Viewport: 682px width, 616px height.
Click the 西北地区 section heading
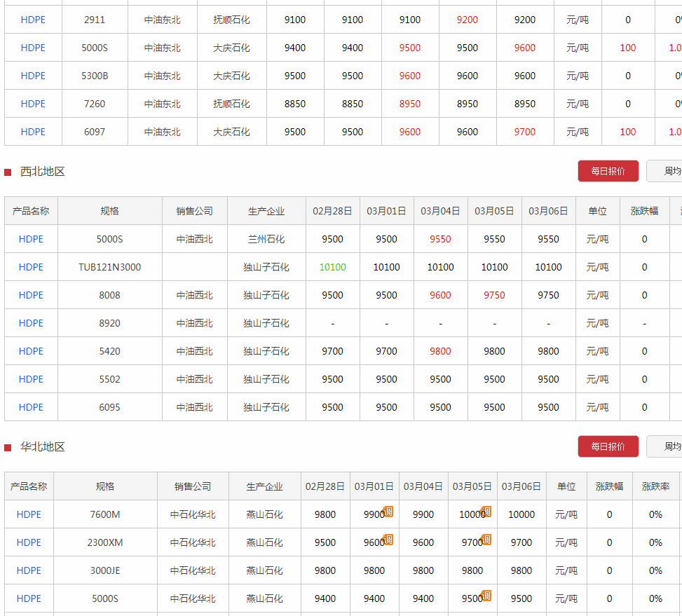43,172
